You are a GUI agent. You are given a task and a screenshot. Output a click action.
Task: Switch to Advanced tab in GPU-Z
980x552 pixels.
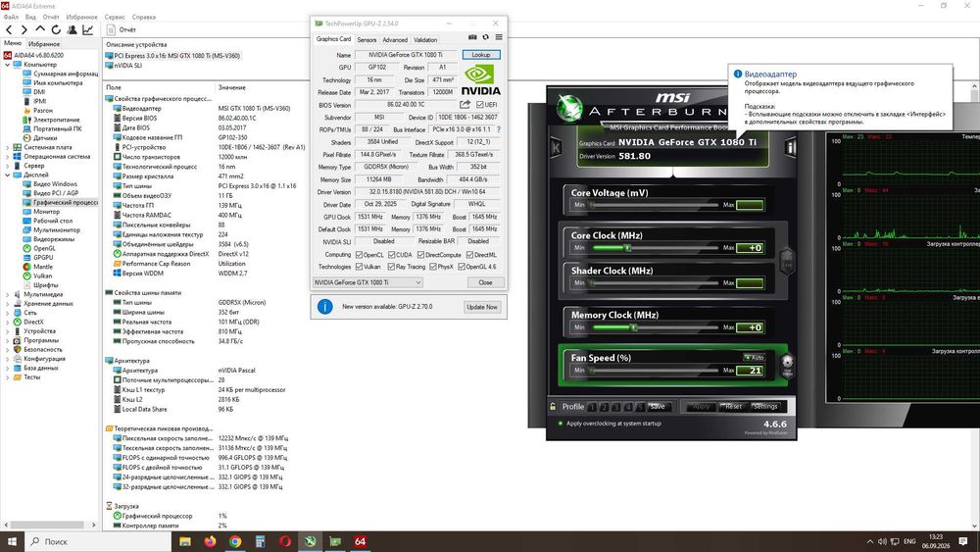tap(395, 39)
